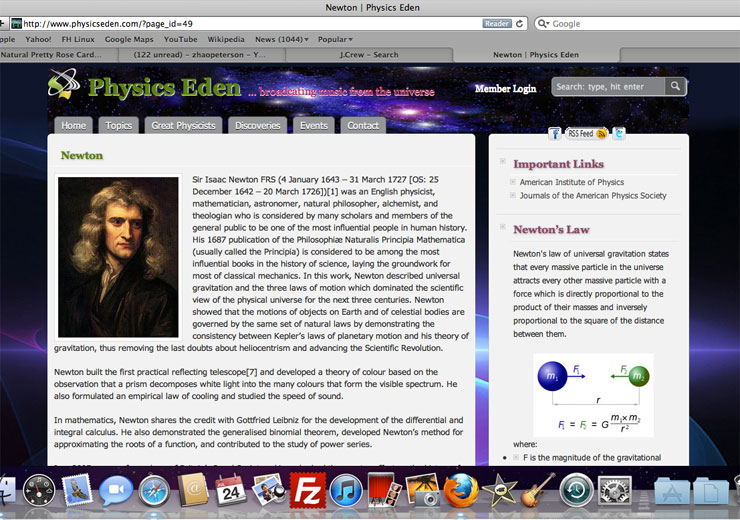
Task: Click the Isaac Newton portrait image
Action: [118, 257]
